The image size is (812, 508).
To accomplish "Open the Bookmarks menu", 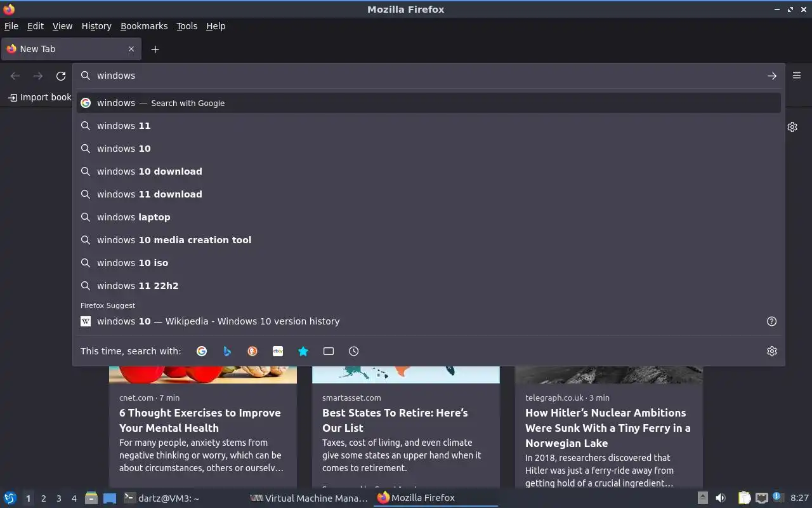I will pos(144,26).
